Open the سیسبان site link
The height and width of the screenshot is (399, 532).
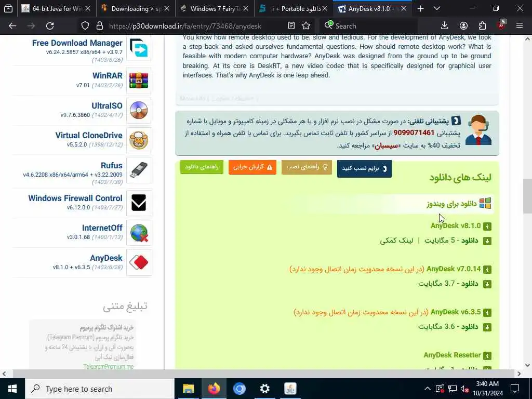click(x=386, y=146)
